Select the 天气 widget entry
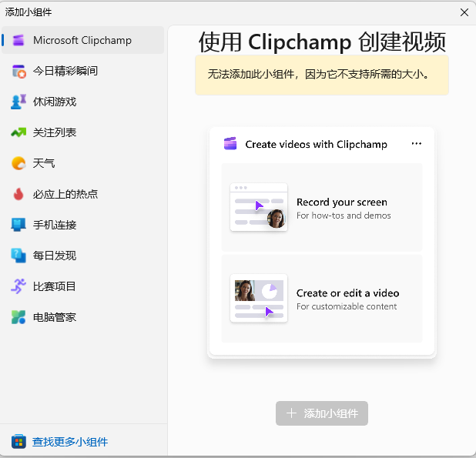The width and height of the screenshot is (476, 458). pos(83,163)
